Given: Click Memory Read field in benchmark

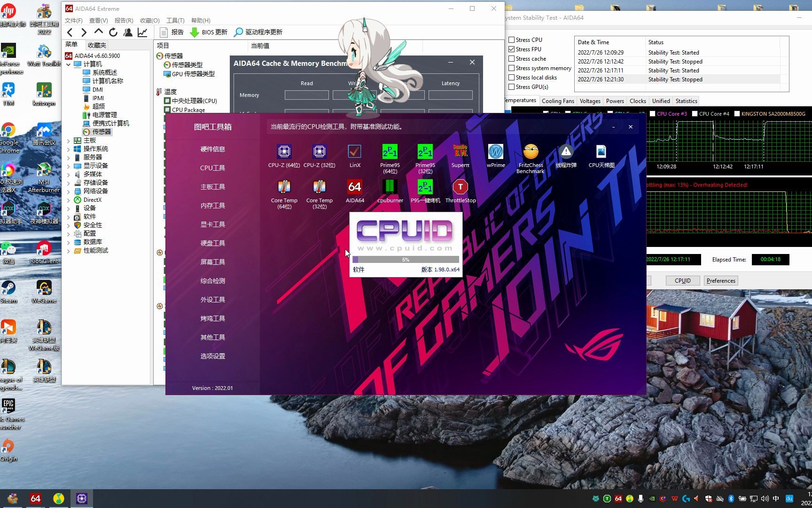Looking at the screenshot, I should (x=306, y=95).
